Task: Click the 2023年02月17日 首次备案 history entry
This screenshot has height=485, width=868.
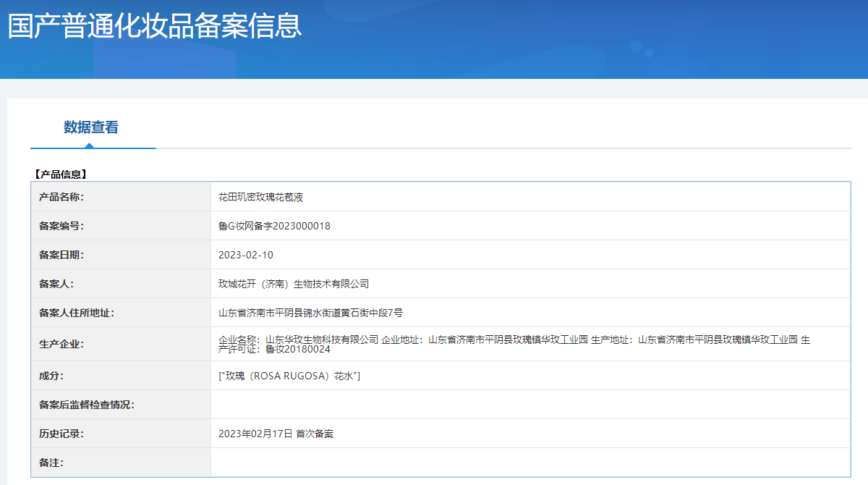Action: (276, 434)
